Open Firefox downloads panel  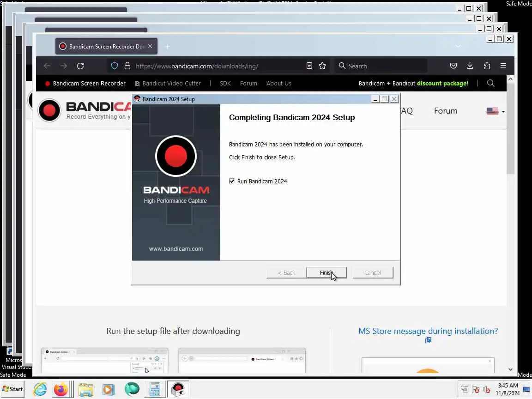click(x=470, y=66)
